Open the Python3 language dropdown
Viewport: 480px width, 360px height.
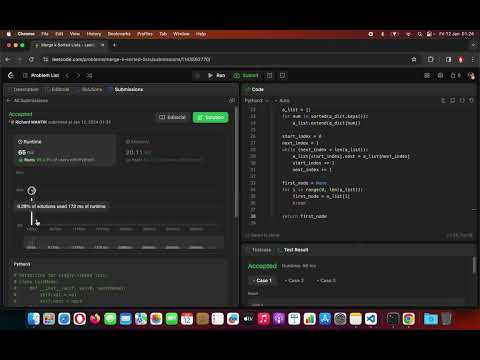coord(256,101)
